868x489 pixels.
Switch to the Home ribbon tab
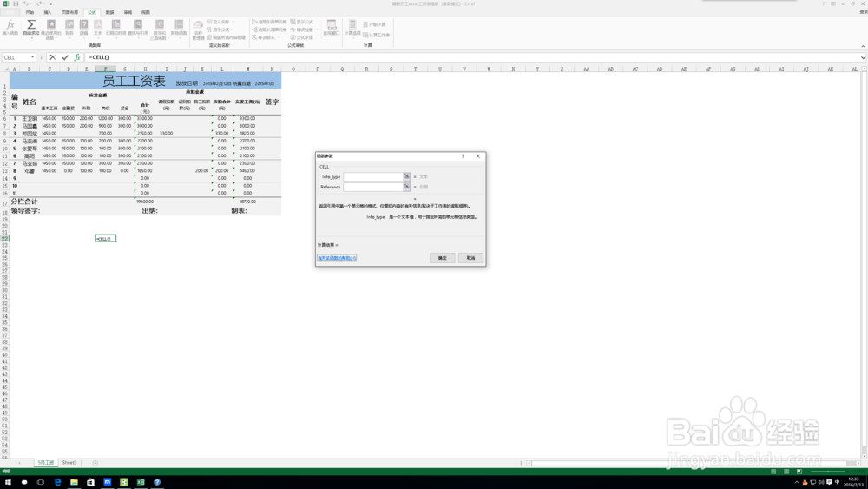point(30,12)
